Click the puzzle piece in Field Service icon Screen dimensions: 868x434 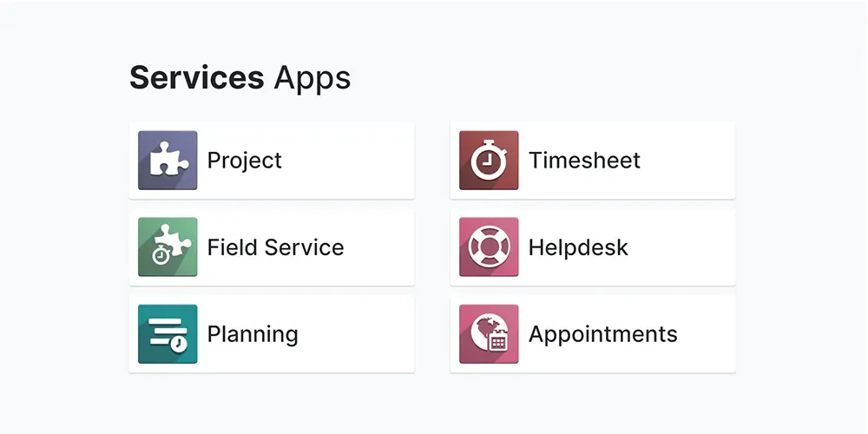tap(174, 240)
